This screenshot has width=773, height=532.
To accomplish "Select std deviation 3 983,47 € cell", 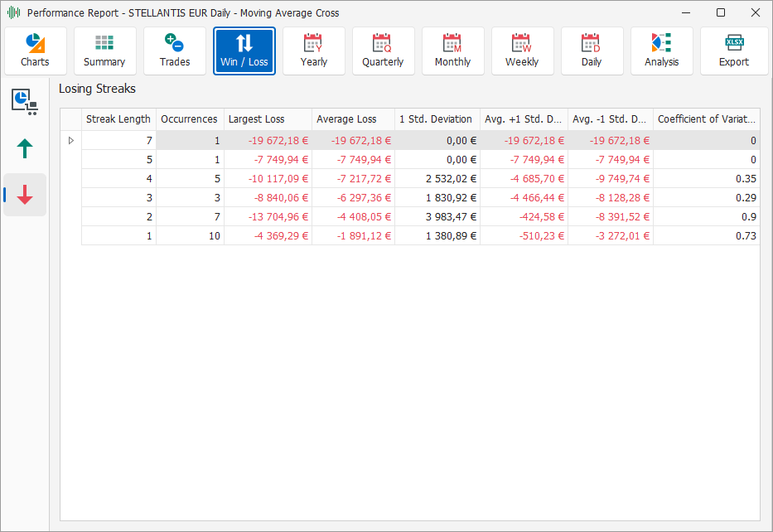I will click(437, 217).
